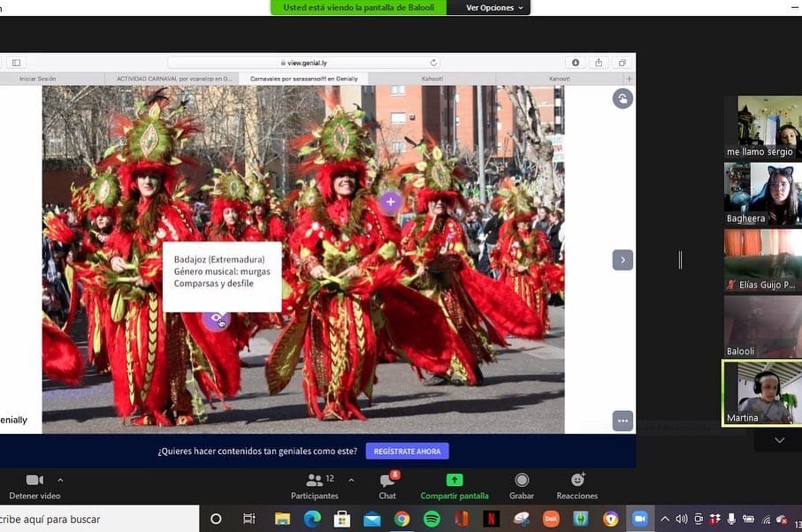
Task: Click the REGÍSTRATE AHORA button
Action: [x=407, y=452]
